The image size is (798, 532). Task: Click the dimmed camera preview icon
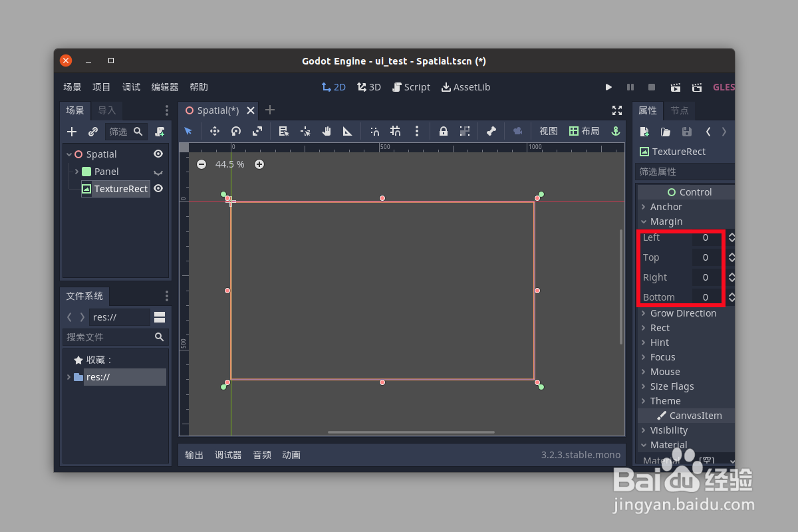(x=517, y=131)
